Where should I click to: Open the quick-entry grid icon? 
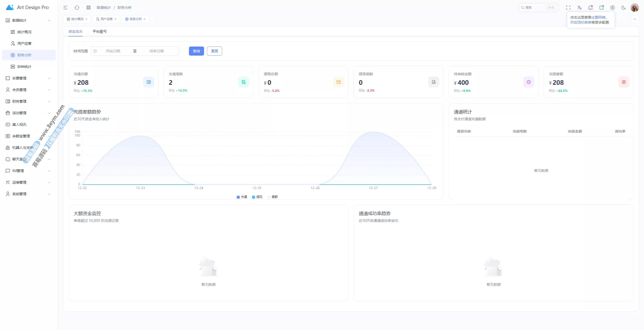pos(89,8)
